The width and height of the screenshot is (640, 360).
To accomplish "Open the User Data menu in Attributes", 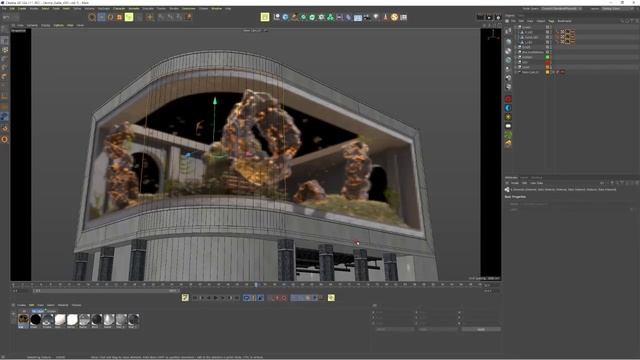I will tap(537, 183).
